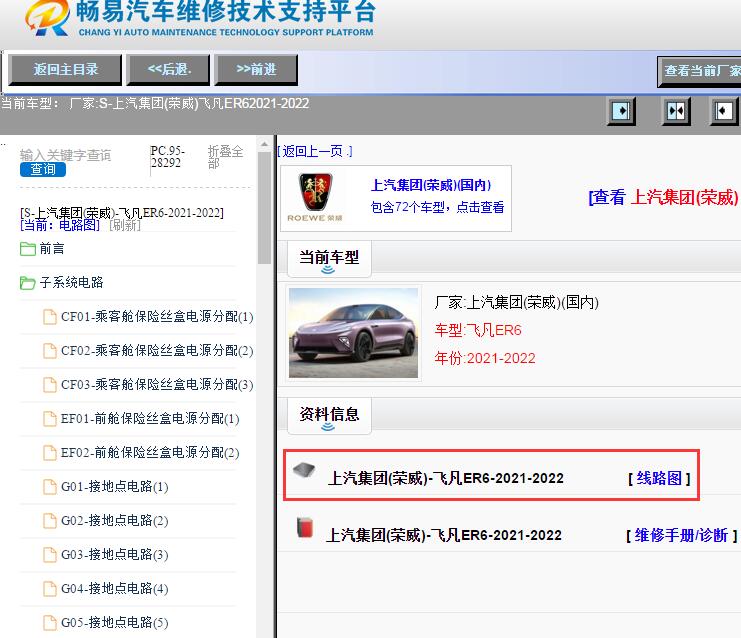Screen dimensions: 741x638
Task: Open CF02-乘客舱保险丝盒电源分配(2)
Action: click(157, 350)
